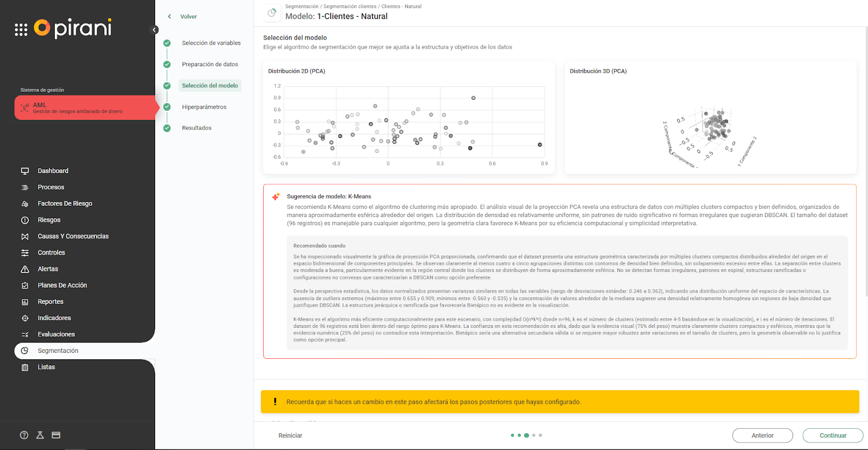868x450 pixels.
Task: Go to the Resultados step
Action: tap(196, 128)
